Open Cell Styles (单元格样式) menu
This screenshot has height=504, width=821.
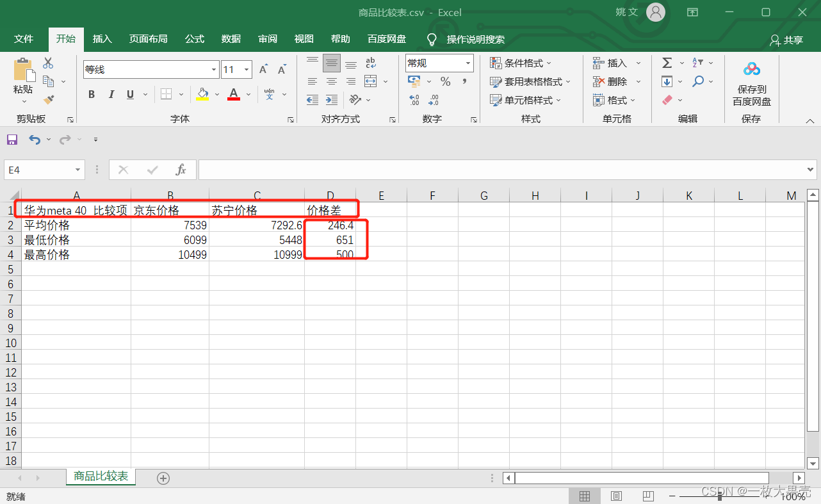point(525,100)
